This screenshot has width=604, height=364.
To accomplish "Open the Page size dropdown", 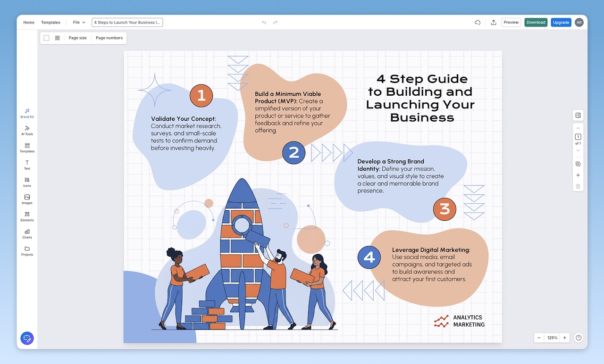I will point(77,38).
